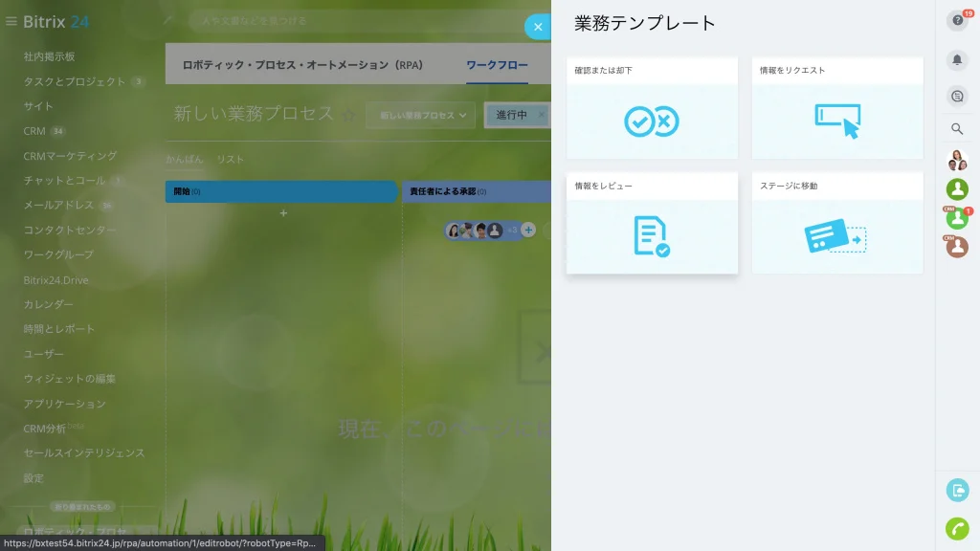Image resolution: width=980 pixels, height=551 pixels.
Task: Open CRM分析 in the left menu
Action: tap(44, 429)
